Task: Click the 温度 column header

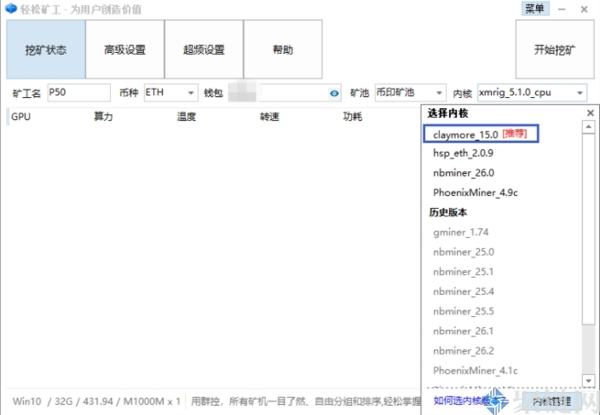Action: coord(186,117)
